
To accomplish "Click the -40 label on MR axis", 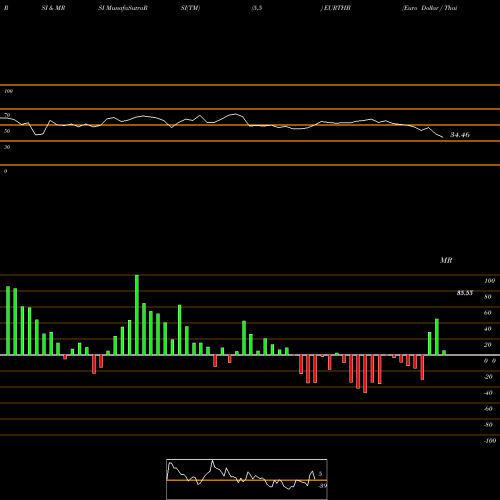I will 488,393.
